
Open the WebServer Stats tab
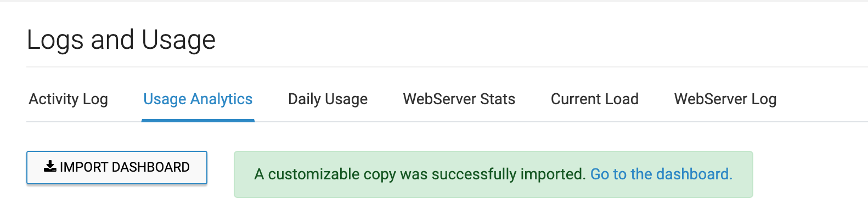(459, 99)
